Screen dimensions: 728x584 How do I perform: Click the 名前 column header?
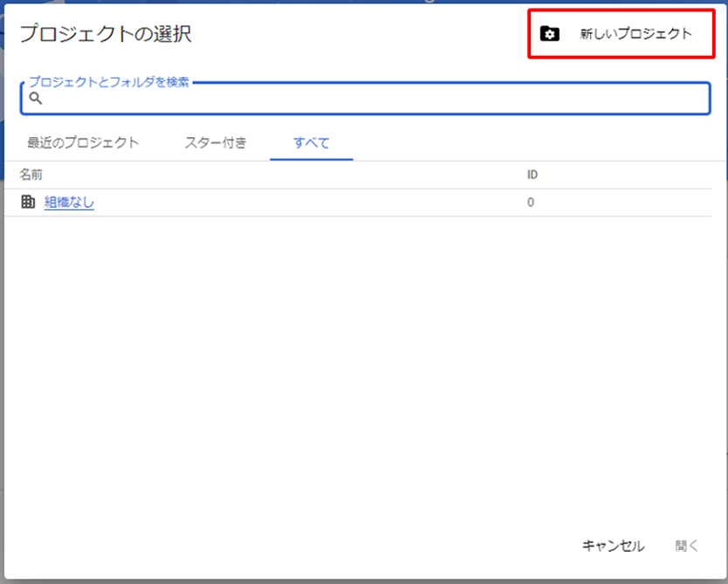[31, 175]
